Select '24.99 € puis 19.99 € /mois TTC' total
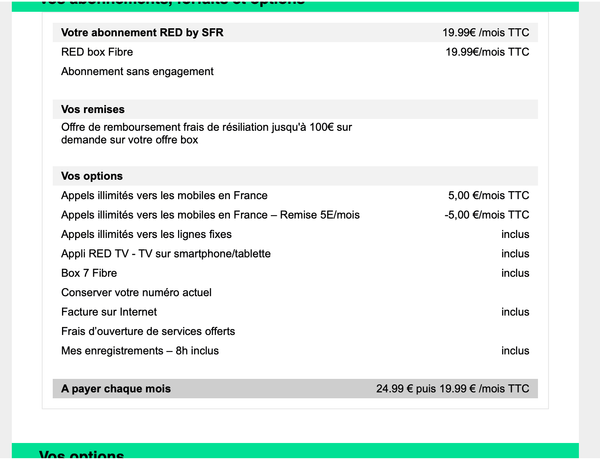 (x=452, y=389)
